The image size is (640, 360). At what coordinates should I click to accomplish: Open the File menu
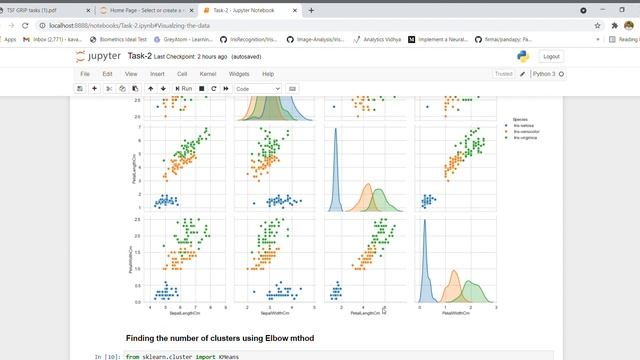85,74
